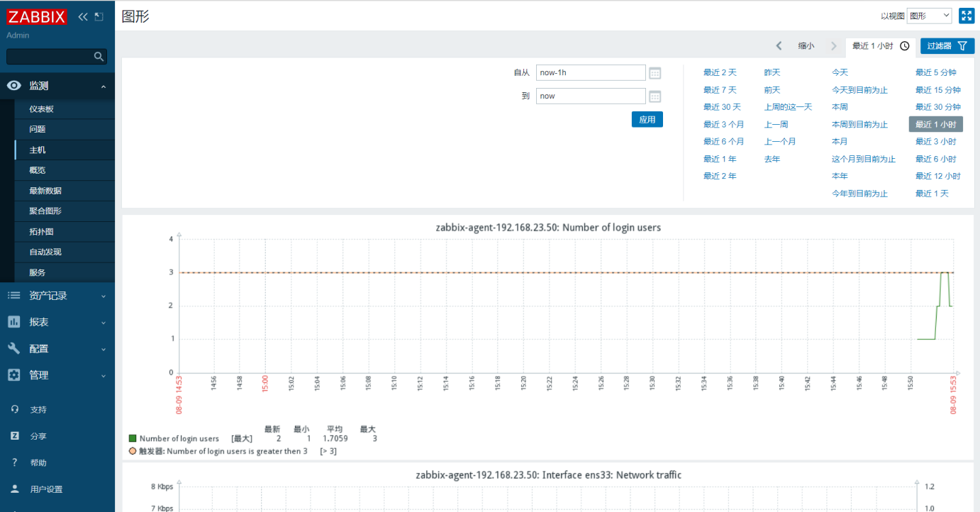Click the 应用 apply button

[x=647, y=119]
